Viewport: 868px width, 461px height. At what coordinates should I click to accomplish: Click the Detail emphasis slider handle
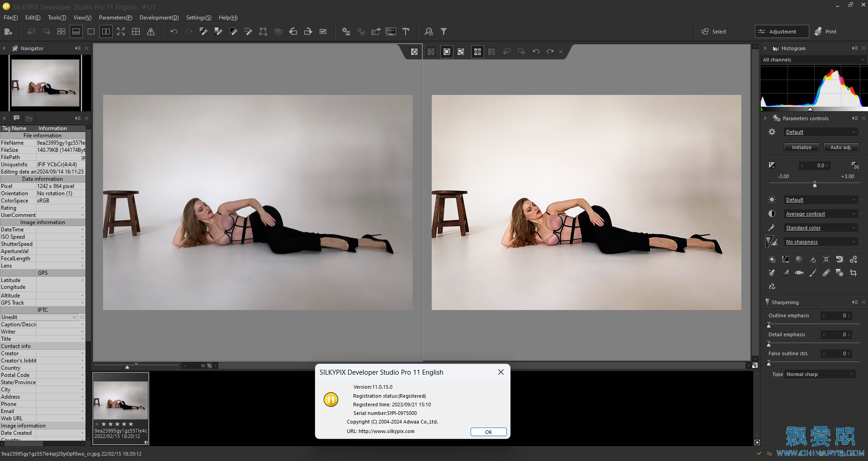tap(769, 344)
